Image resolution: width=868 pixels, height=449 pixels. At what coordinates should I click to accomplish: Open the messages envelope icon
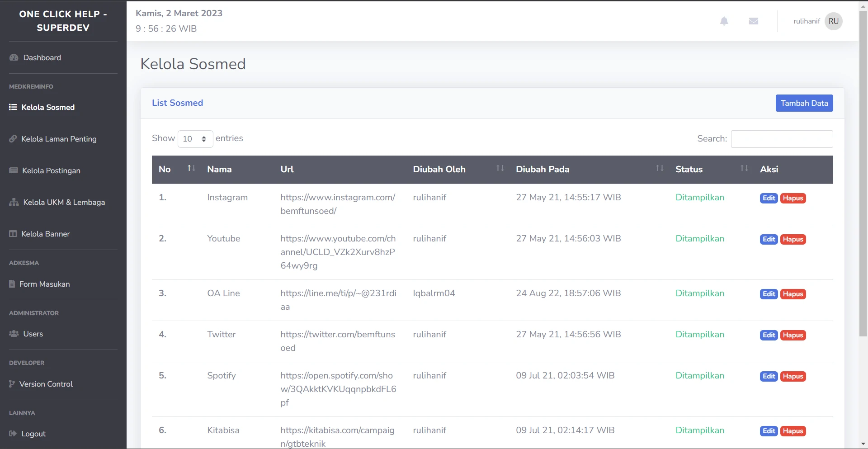tap(753, 21)
